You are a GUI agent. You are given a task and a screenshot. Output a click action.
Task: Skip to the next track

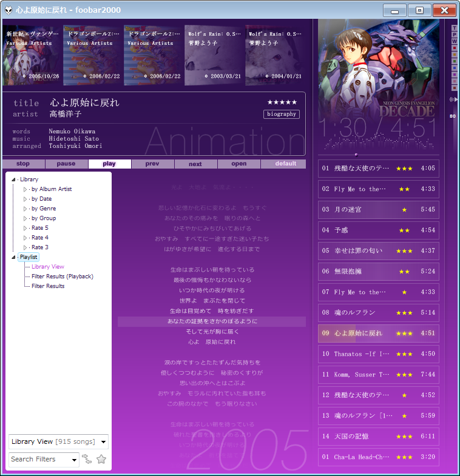(195, 164)
